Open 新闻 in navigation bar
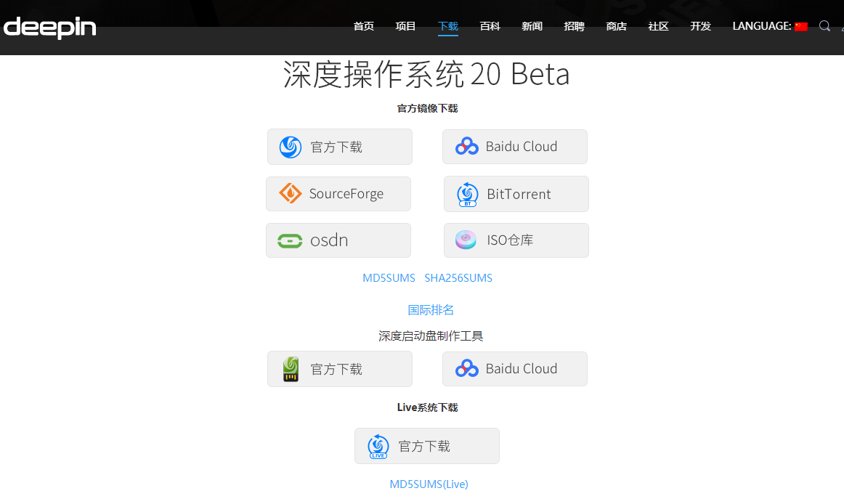Screen dimensions: 844x504 coord(532,26)
